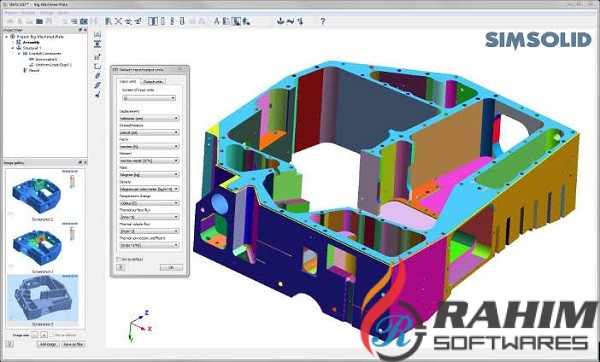Select Assembly in the project tree
This screenshot has height=362, width=600.
pos(31,42)
